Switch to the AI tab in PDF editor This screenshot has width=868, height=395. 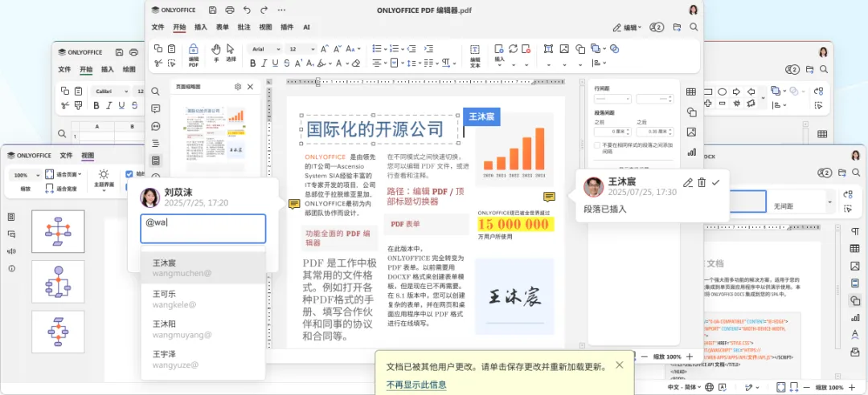point(306,27)
